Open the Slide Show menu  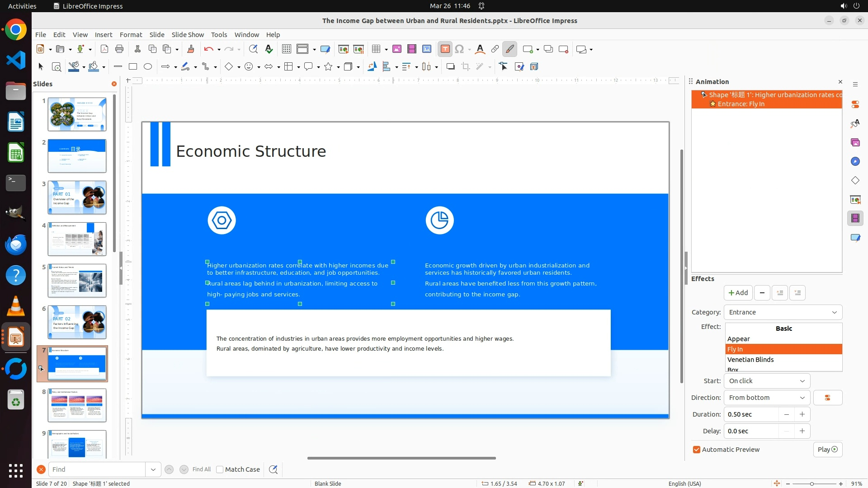click(x=188, y=35)
